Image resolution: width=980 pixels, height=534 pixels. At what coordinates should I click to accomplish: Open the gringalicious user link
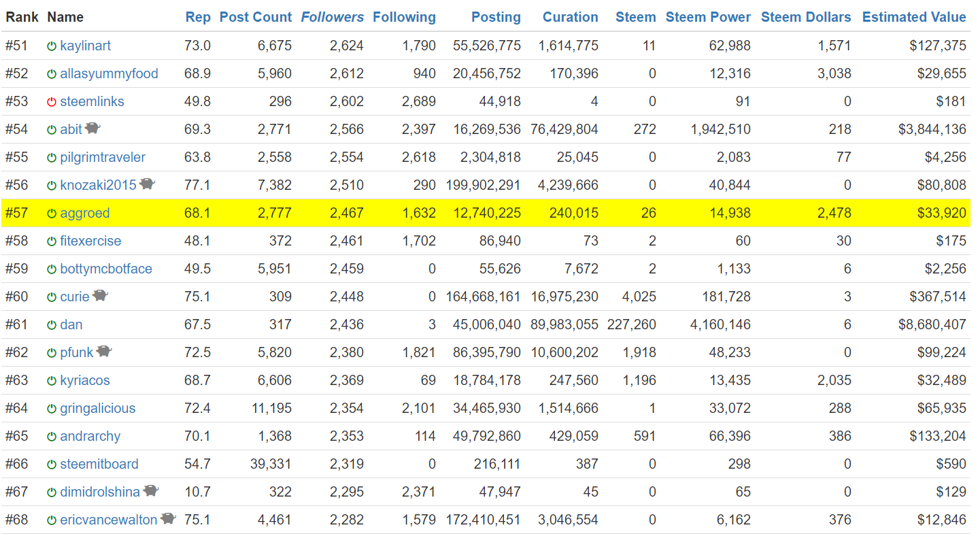(x=97, y=408)
